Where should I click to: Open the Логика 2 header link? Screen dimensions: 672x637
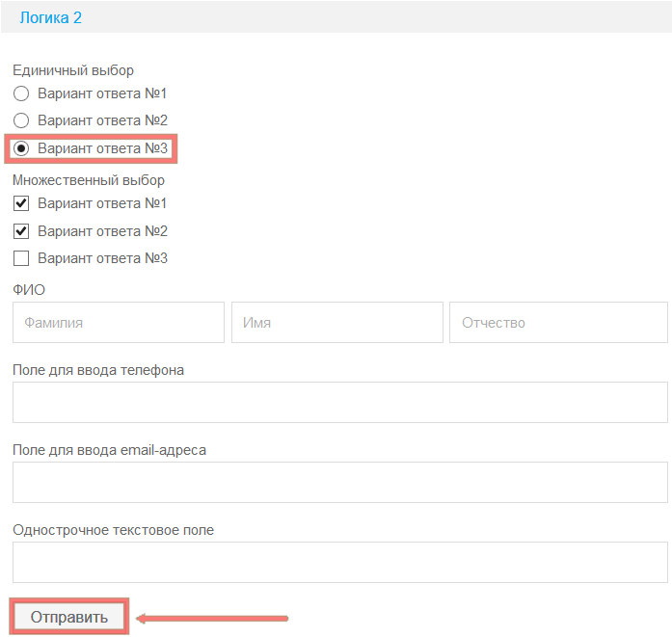tap(52, 17)
